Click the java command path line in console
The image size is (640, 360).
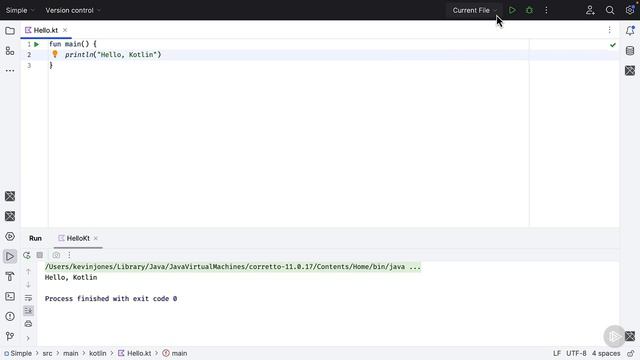pos(233,267)
